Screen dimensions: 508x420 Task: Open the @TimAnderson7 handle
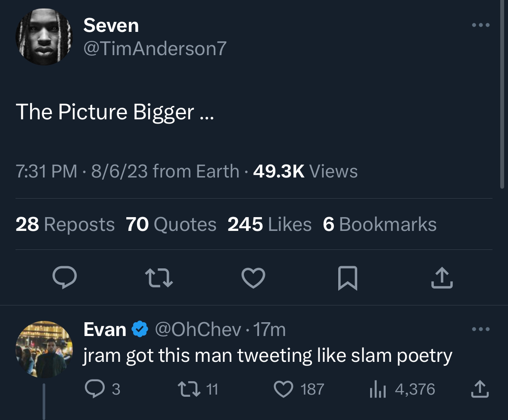click(x=155, y=49)
